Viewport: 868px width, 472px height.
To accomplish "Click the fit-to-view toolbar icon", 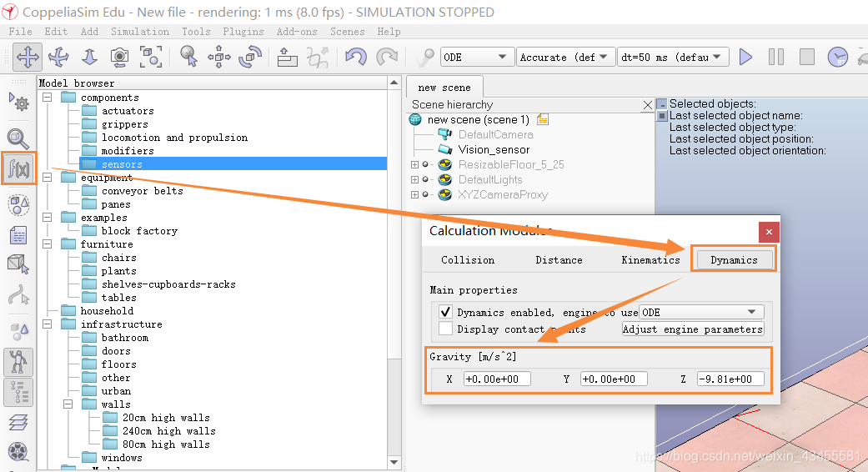I will point(151,57).
